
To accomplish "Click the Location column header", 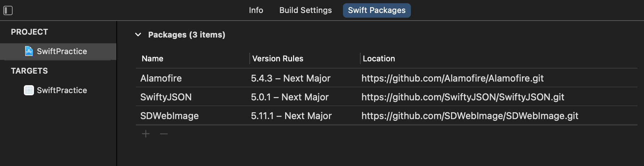I will 379,58.
